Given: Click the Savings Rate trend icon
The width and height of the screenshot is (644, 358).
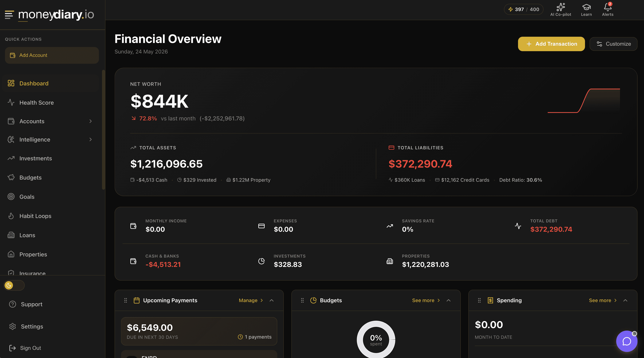Looking at the screenshot, I should click(390, 226).
